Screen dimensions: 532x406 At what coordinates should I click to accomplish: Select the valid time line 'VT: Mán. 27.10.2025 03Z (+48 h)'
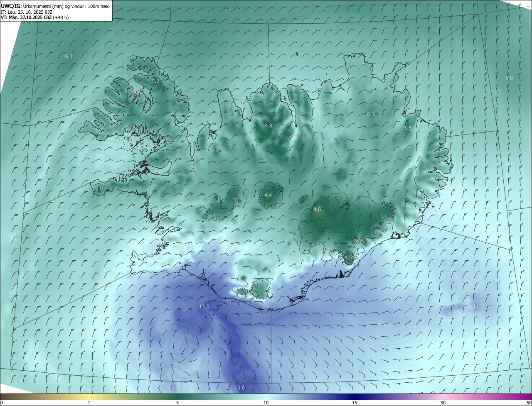[34, 17]
